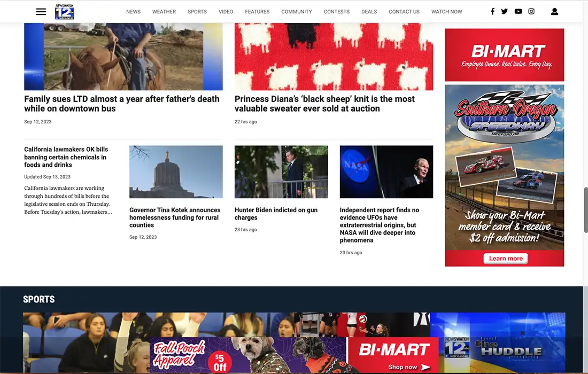Screen dimensions: 588x374
Task: Open the DEALS navigation item
Action: (369, 12)
